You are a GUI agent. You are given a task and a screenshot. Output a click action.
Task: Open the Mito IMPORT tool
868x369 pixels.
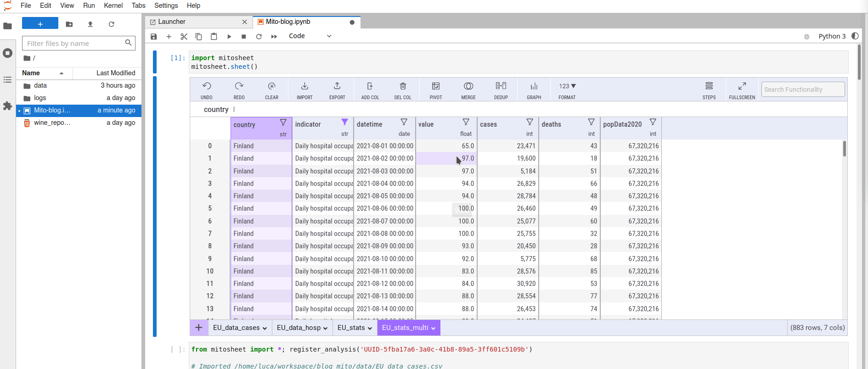click(x=304, y=90)
